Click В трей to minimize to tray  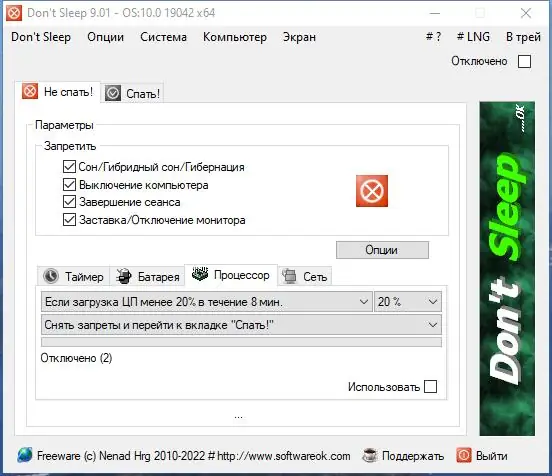pyautogui.click(x=523, y=37)
